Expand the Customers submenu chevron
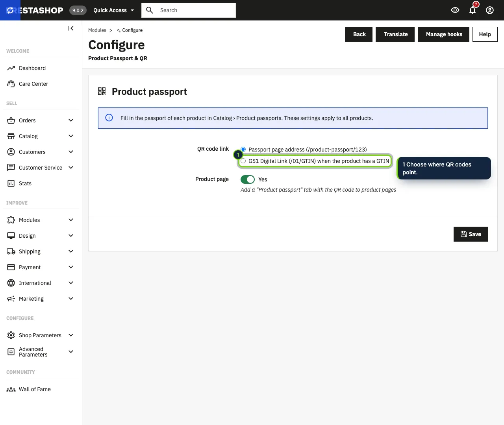This screenshot has height=425, width=504. tap(71, 152)
